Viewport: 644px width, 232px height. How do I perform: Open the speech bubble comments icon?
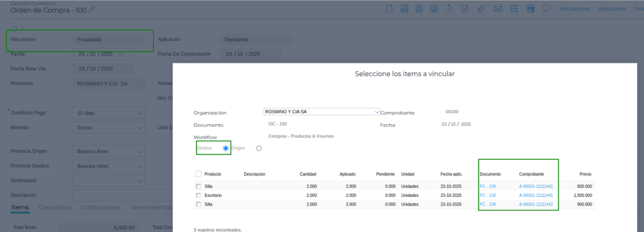(x=546, y=8)
